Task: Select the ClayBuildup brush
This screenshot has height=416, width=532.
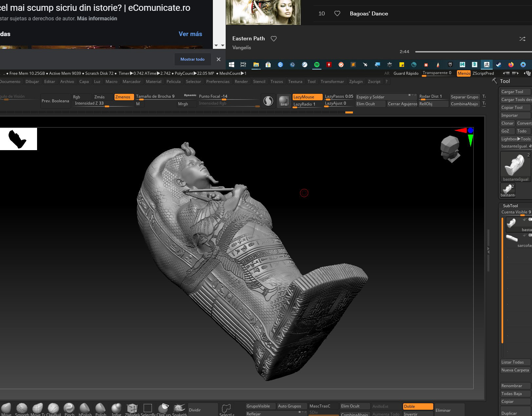Action: pos(53,408)
